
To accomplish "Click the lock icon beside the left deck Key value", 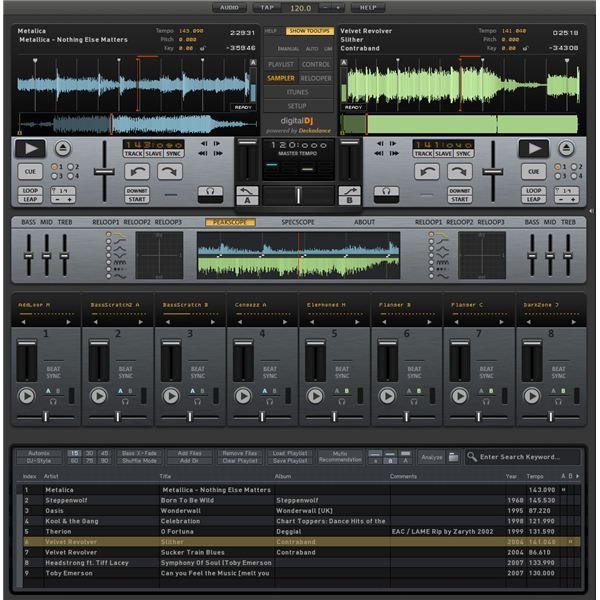I will 203,48.
